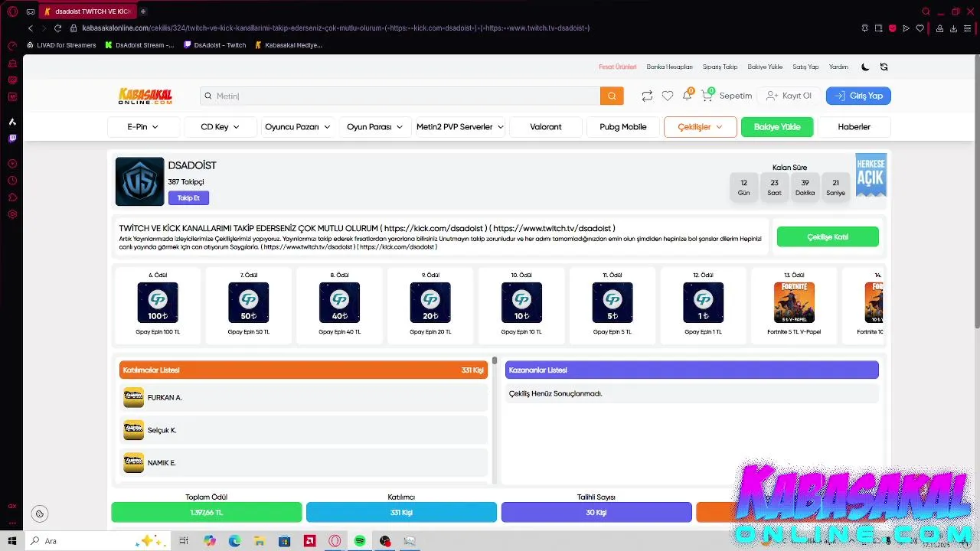Expand the E-Pin dropdown

click(x=143, y=127)
